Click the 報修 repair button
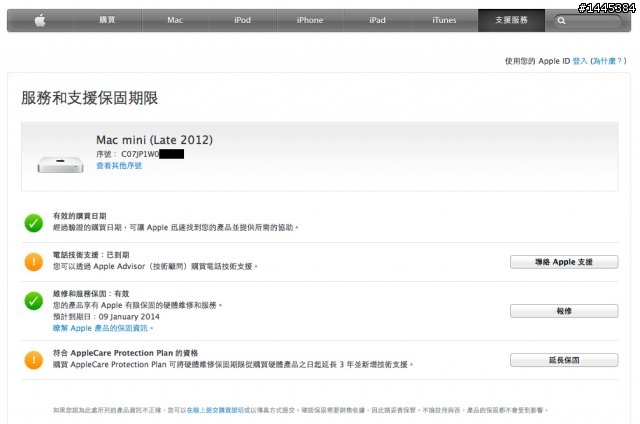Image resolution: width=640 pixels, height=424 pixels. click(564, 311)
